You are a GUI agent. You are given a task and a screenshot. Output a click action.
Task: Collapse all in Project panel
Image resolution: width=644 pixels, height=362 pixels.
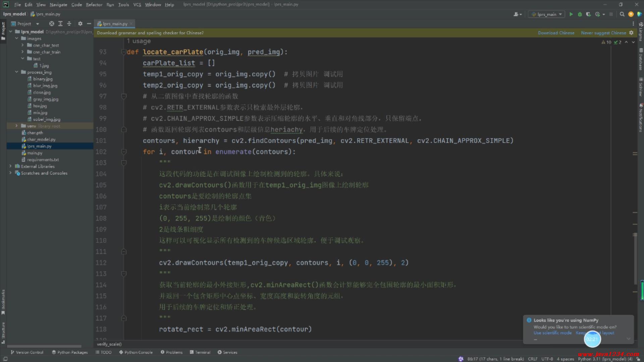[69, 24]
